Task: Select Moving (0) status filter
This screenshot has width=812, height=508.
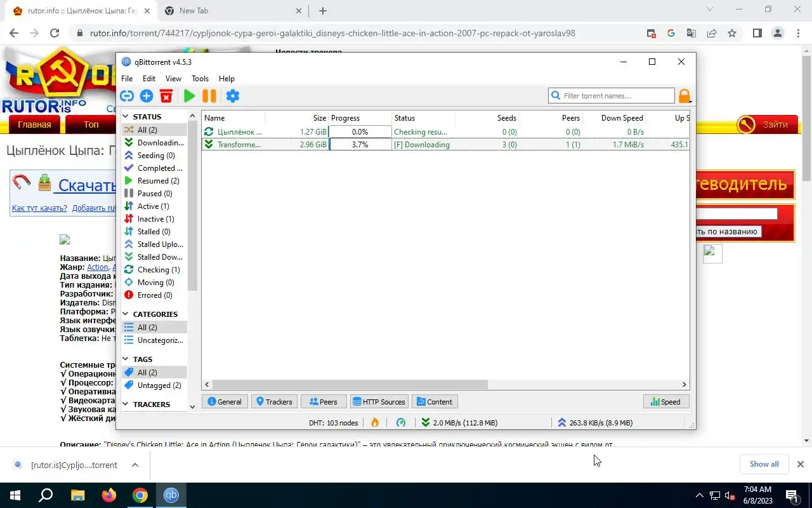Action: [x=154, y=283]
